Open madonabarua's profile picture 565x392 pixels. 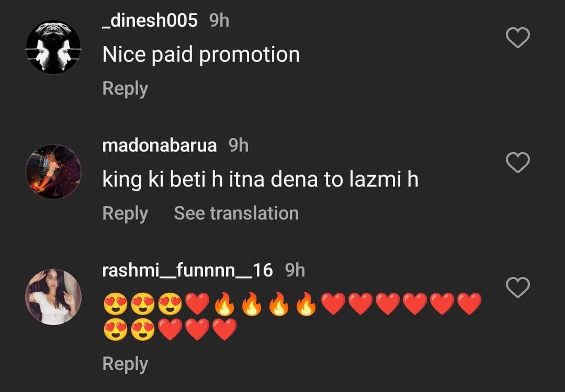click(x=53, y=172)
